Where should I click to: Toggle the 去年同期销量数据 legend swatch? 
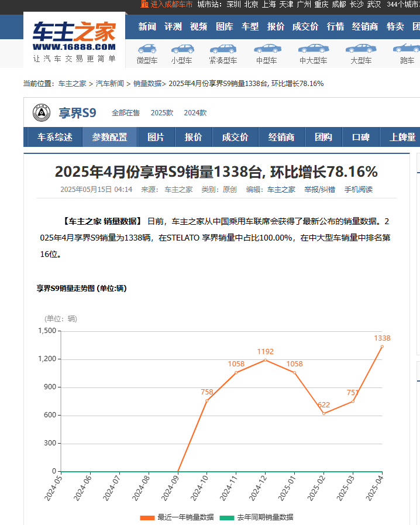click(226, 517)
